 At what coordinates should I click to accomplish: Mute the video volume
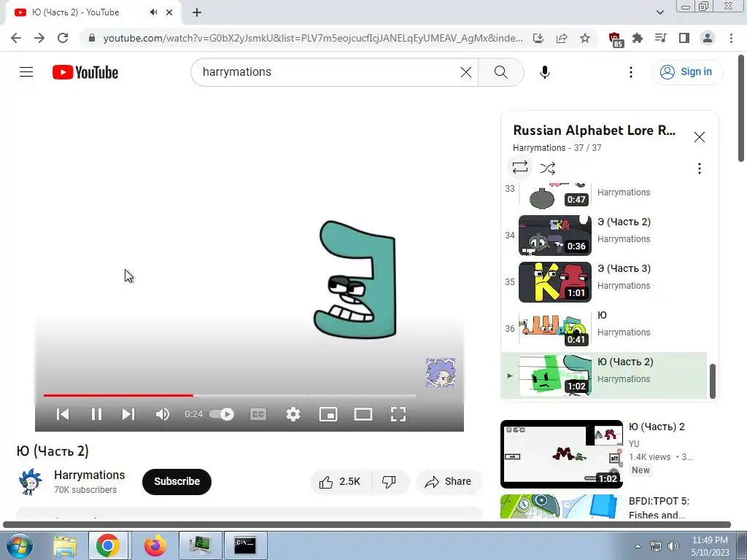163,414
